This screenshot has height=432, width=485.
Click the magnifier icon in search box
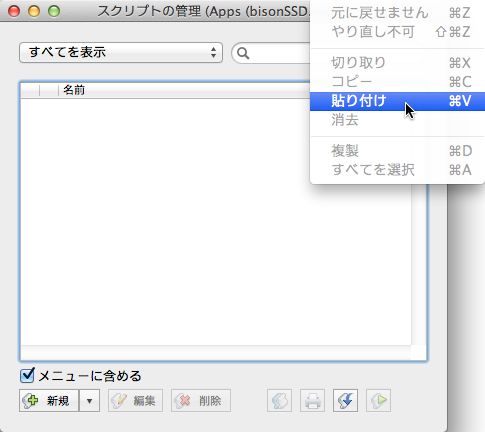(243, 53)
